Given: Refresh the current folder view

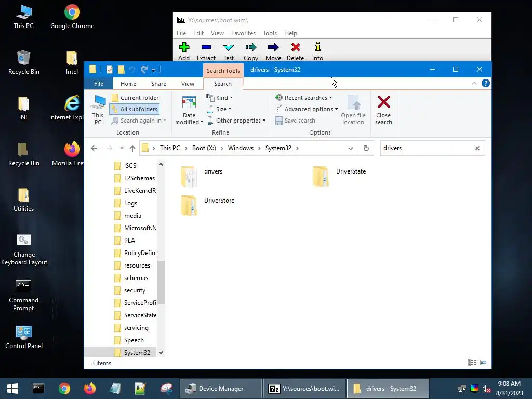Looking at the screenshot, I should tap(366, 148).
